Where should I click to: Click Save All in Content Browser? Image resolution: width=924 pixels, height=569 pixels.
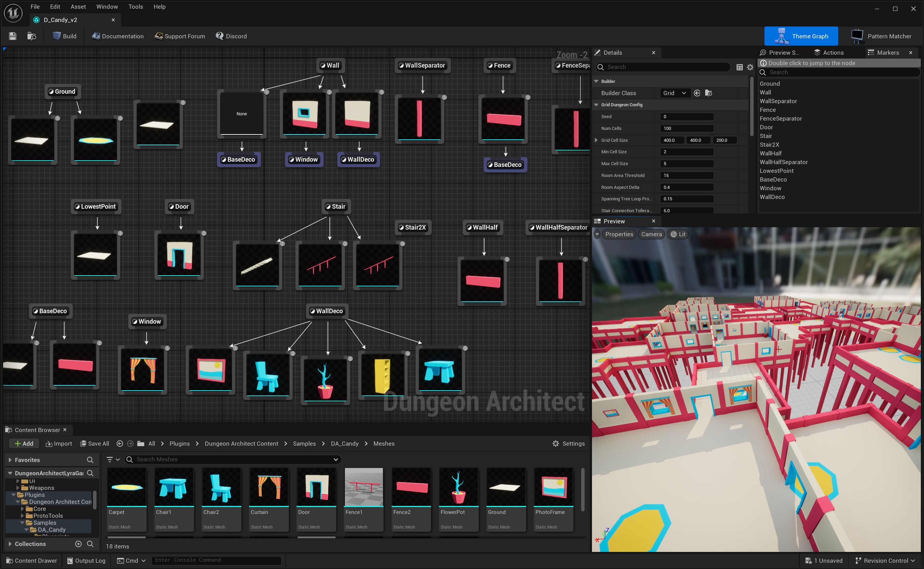95,444
